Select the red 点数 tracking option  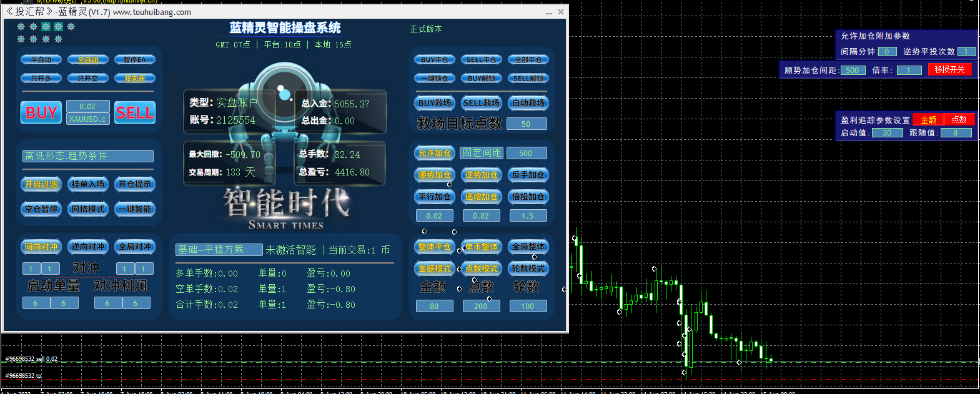click(959, 119)
